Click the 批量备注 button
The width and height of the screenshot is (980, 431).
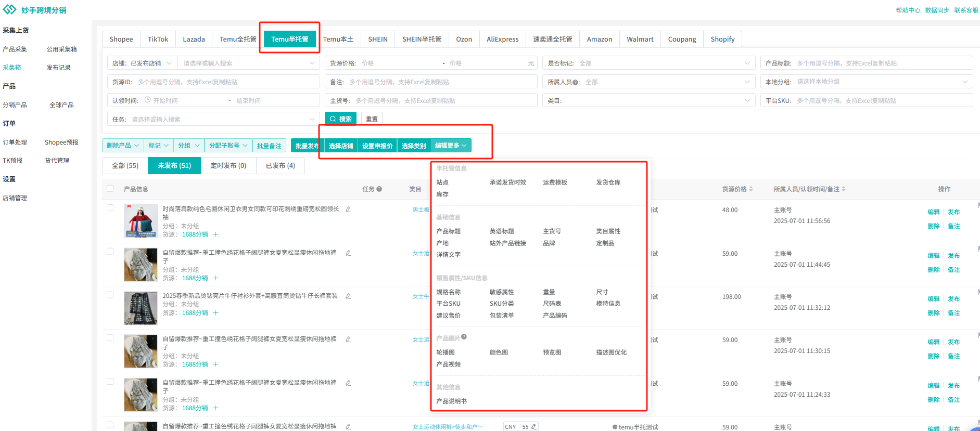coord(269,146)
